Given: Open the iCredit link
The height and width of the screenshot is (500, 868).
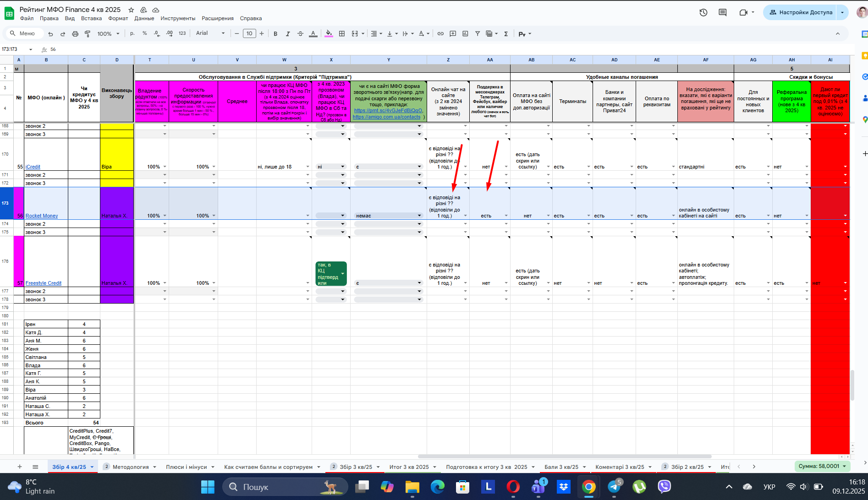Looking at the screenshot, I should 33,167.
